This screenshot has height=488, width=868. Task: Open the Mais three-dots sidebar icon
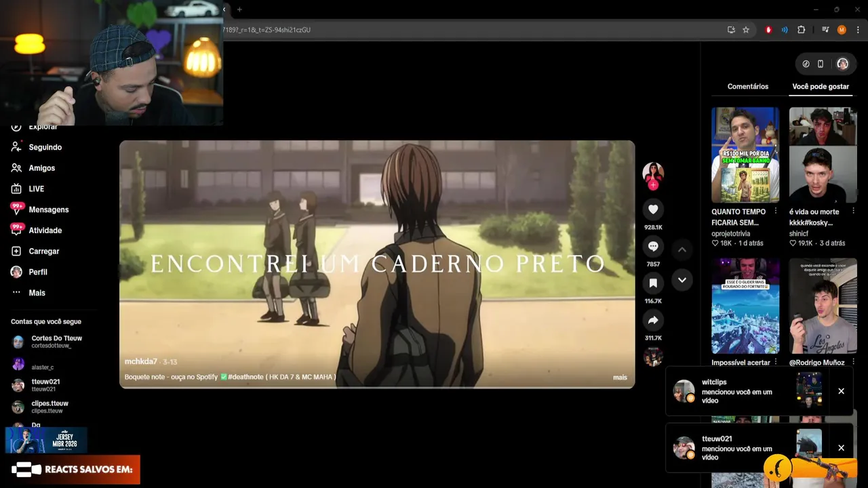point(16,293)
